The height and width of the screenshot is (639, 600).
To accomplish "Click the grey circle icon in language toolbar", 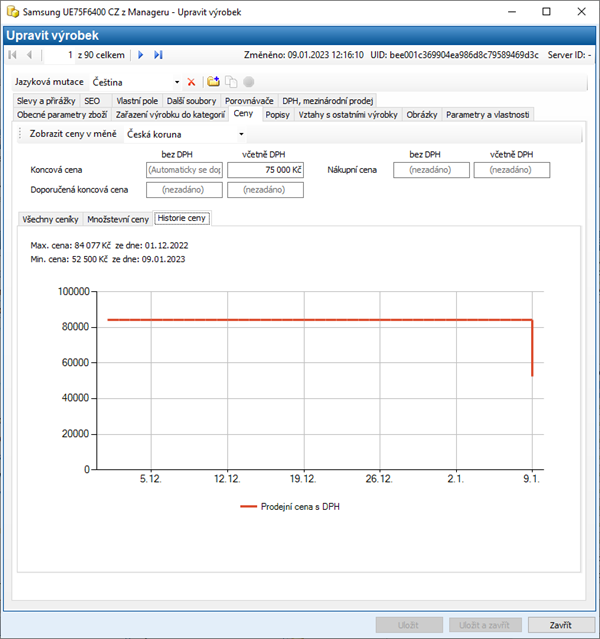I will coord(248,81).
